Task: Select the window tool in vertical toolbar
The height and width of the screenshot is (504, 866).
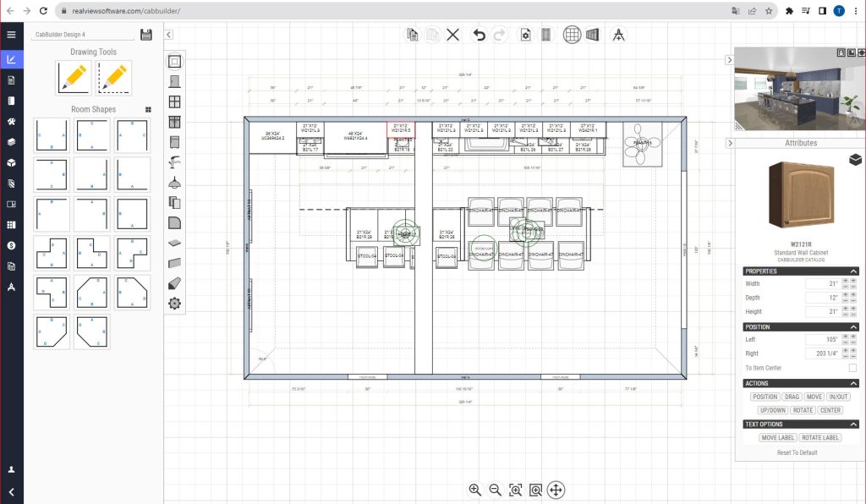Action: [174, 101]
